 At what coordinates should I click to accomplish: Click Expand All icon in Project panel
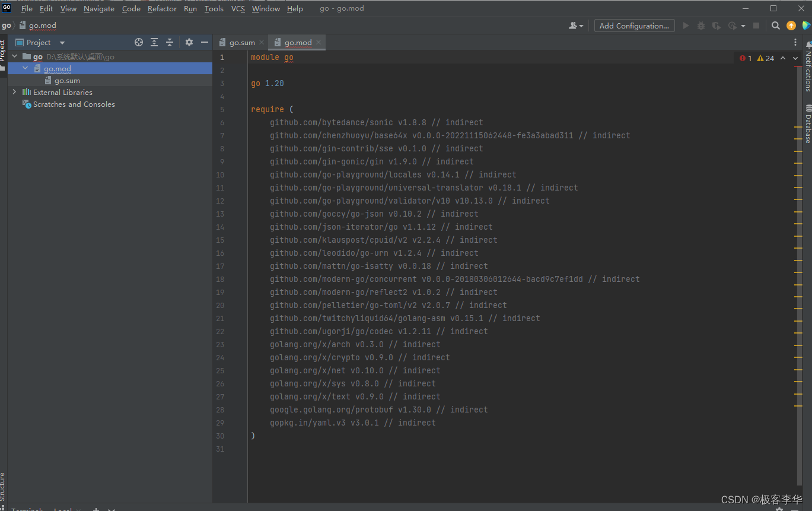(154, 42)
